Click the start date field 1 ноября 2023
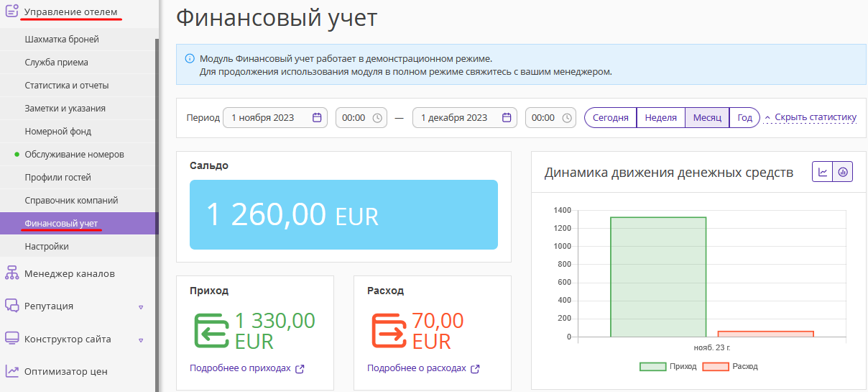The image size is (868, 392). click(275, 118)
